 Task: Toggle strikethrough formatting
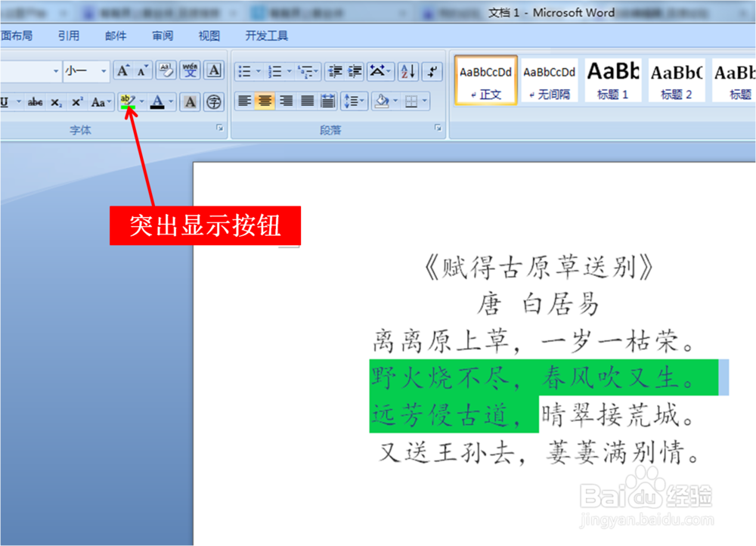point(35,102)
